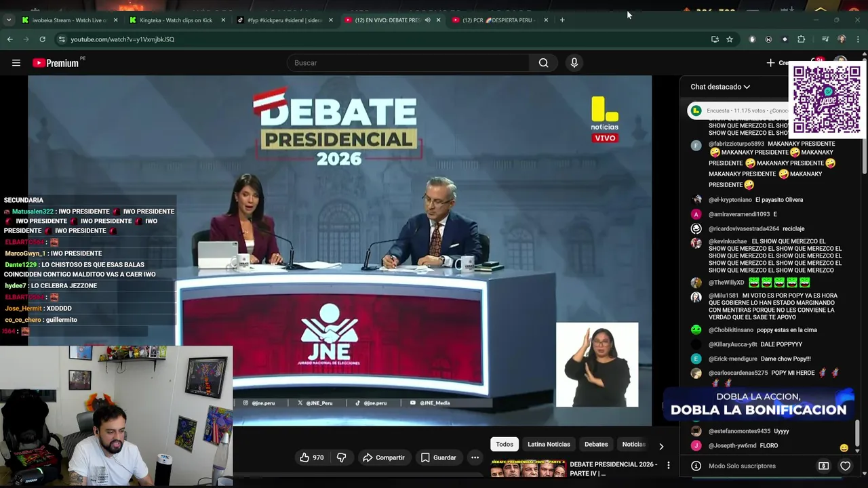Click the emoji face button in chat
Image resolution: width=868 pixels, height=488 pixels.
844,447
